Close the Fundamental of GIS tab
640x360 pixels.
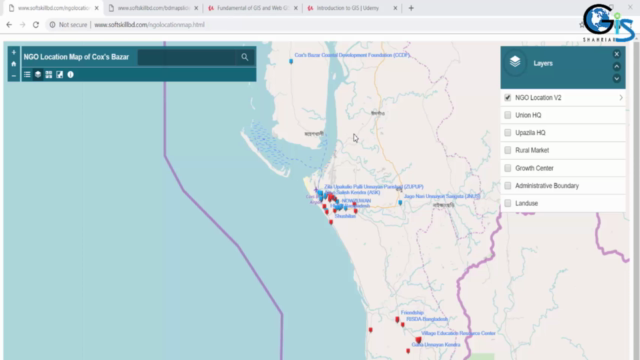coord(296,8)
